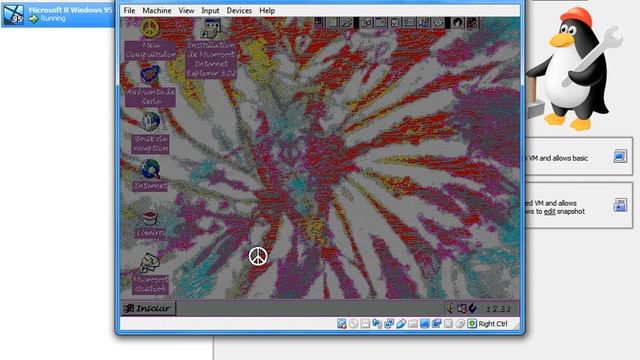Screen dimensions: 640x360
Task: Click the arrow icon in guest system tray
Action: 450,308
